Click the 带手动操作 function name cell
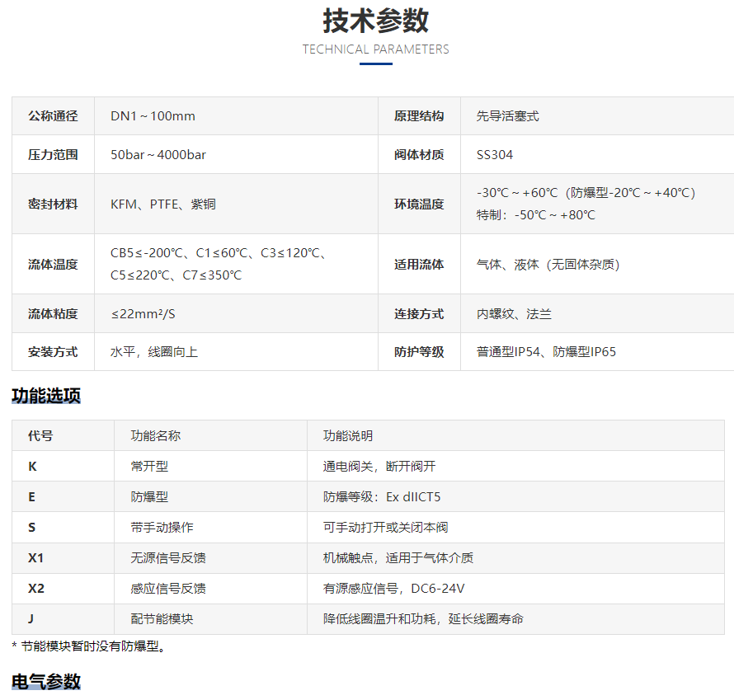This screenshot has height=700, width=734. coord(162,528)
